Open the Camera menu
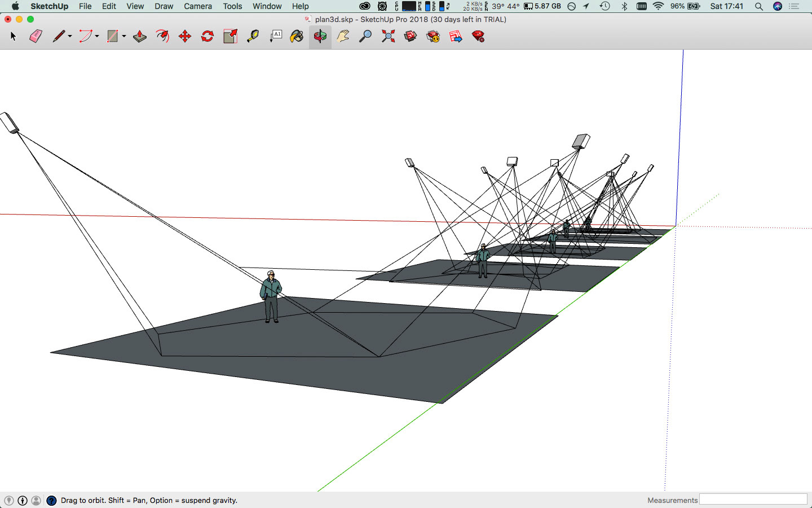This screenshot has width=812, height=508. click(x=198, y=6)
